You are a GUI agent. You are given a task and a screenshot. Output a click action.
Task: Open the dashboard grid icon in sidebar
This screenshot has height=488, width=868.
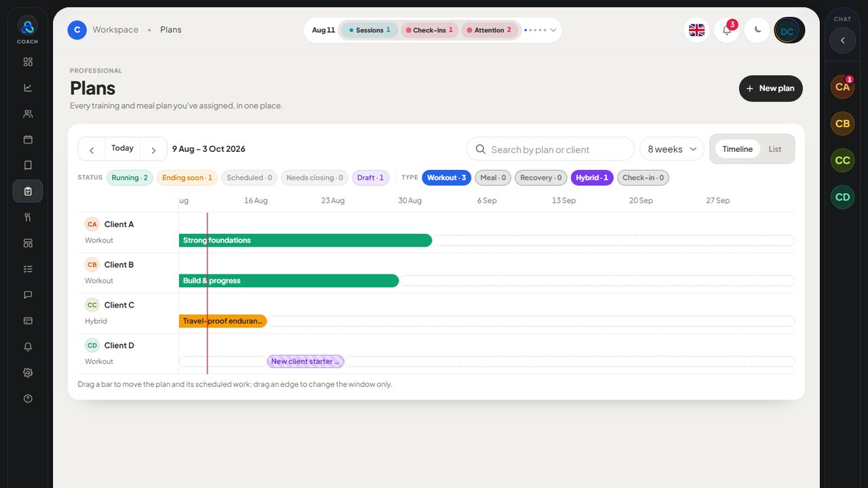[x=28, y=62]
